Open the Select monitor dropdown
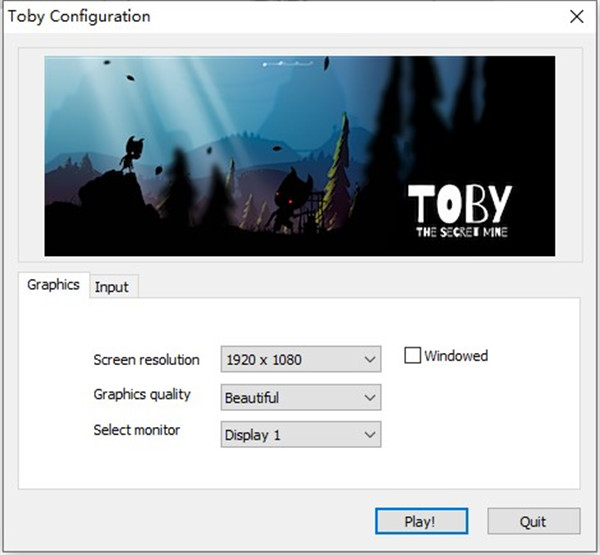 [300, 435]
